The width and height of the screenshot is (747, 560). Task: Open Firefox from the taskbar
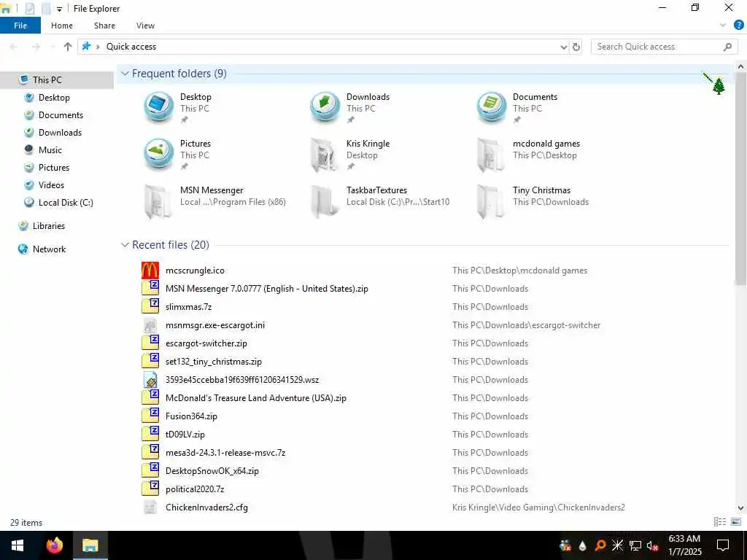click(54, 545)
